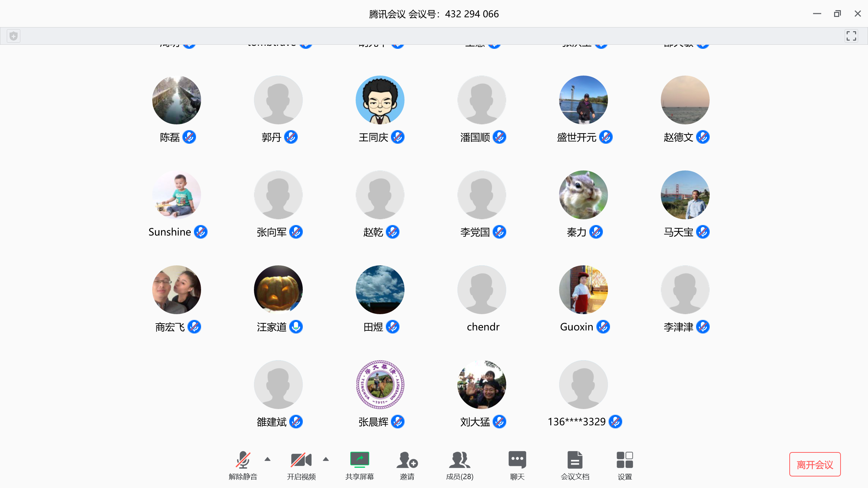Expand the audio options arrow next to 解除静音

click(268, 459)
